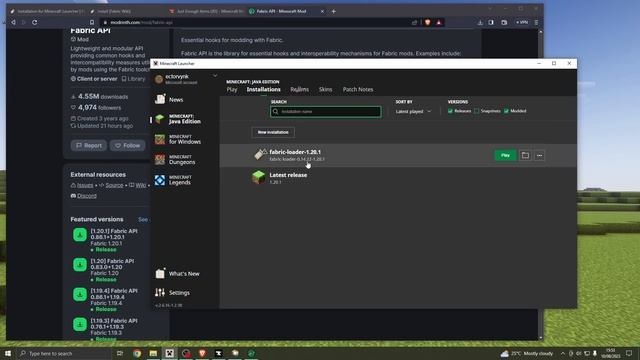640x360 pixels.
Task: Open the Patch Notes tab
Action: click(358, 89)
